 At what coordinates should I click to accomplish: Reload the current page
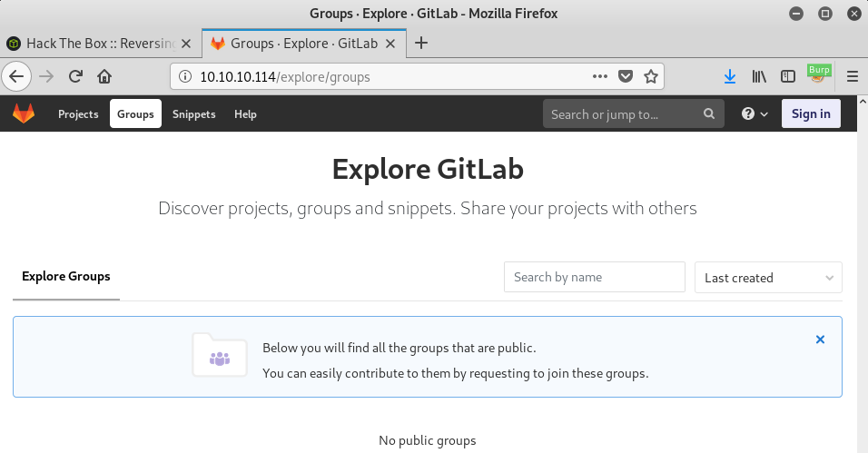(x=75, y=77)
